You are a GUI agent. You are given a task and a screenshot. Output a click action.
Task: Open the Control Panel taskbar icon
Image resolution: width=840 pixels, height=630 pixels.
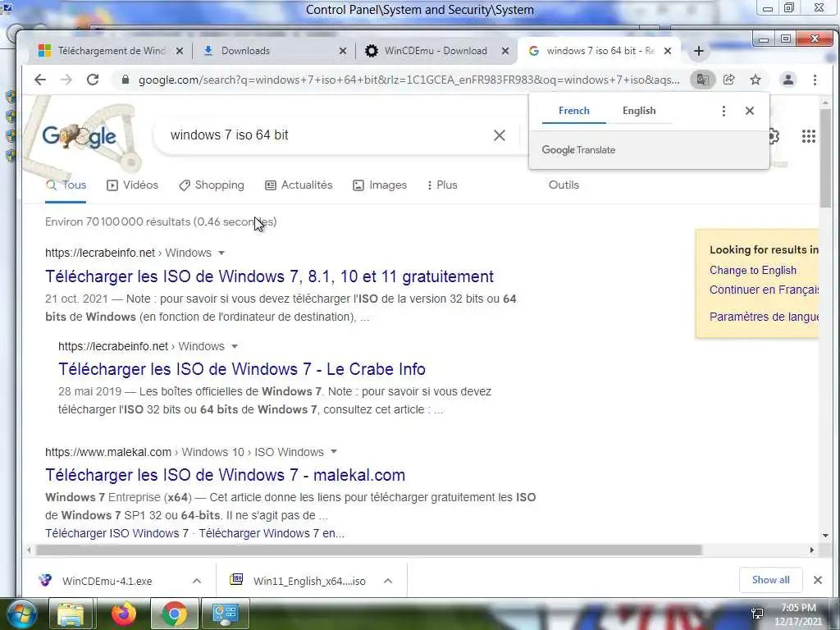[225, 614]
